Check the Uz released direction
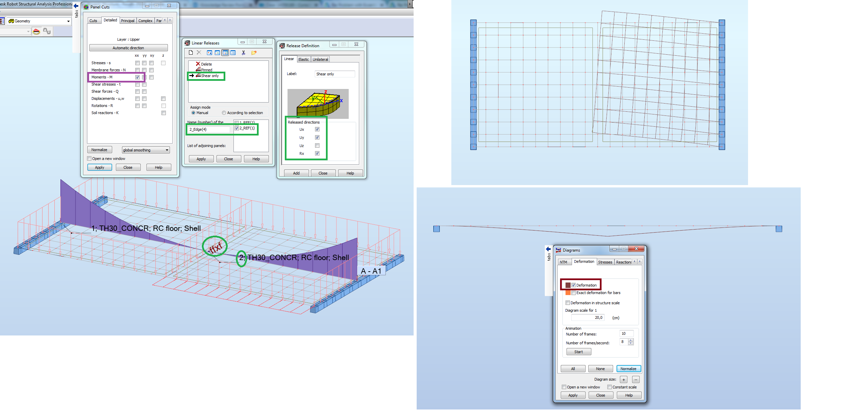This screenshot has height=419, width=868. point(317,145)
